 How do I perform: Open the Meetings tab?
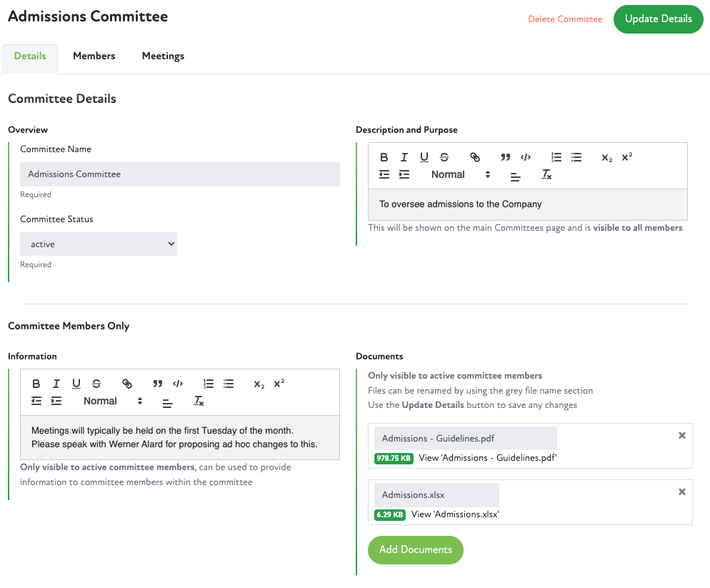click(163, 56)
